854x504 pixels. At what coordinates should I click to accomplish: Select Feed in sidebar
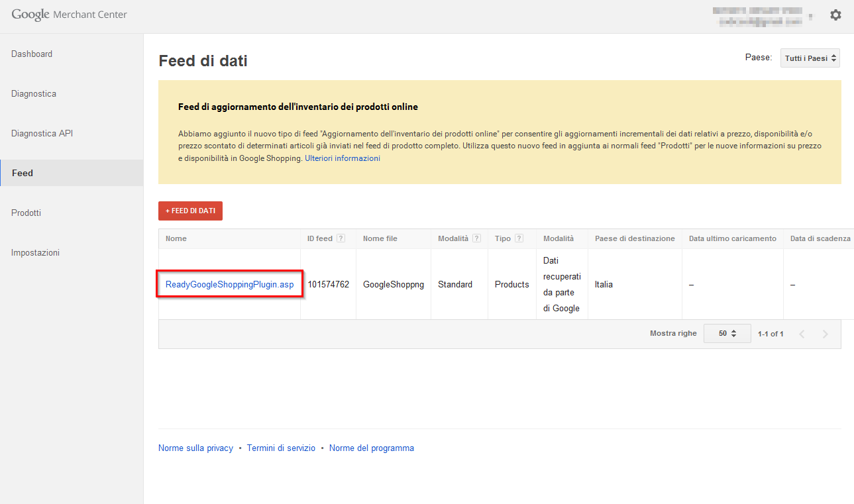click(72, 173)
